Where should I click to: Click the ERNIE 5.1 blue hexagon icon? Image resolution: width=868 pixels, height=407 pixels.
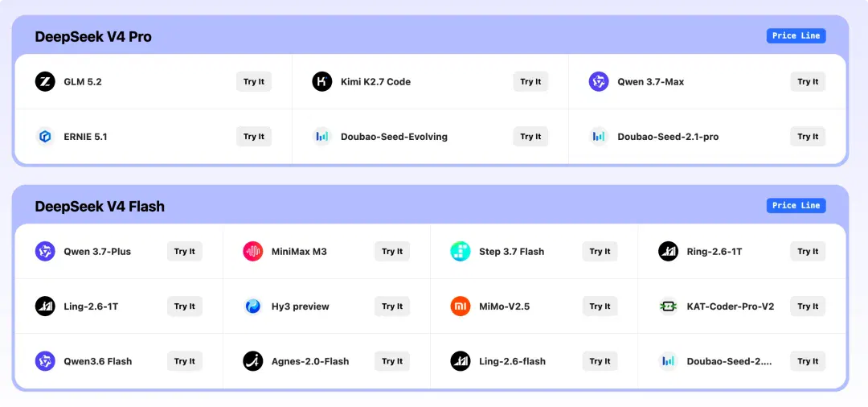coord(45,136)
